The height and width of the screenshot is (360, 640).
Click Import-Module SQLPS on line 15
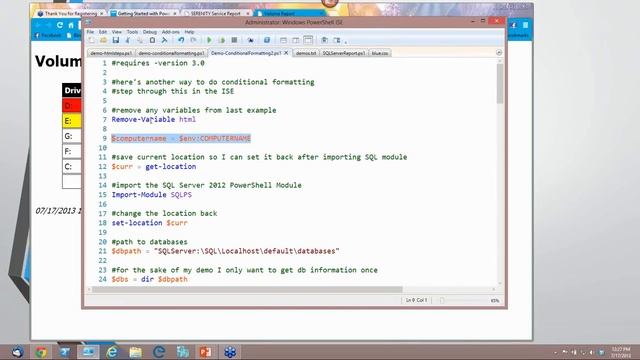pyautogui.click(x=151, y=195)
